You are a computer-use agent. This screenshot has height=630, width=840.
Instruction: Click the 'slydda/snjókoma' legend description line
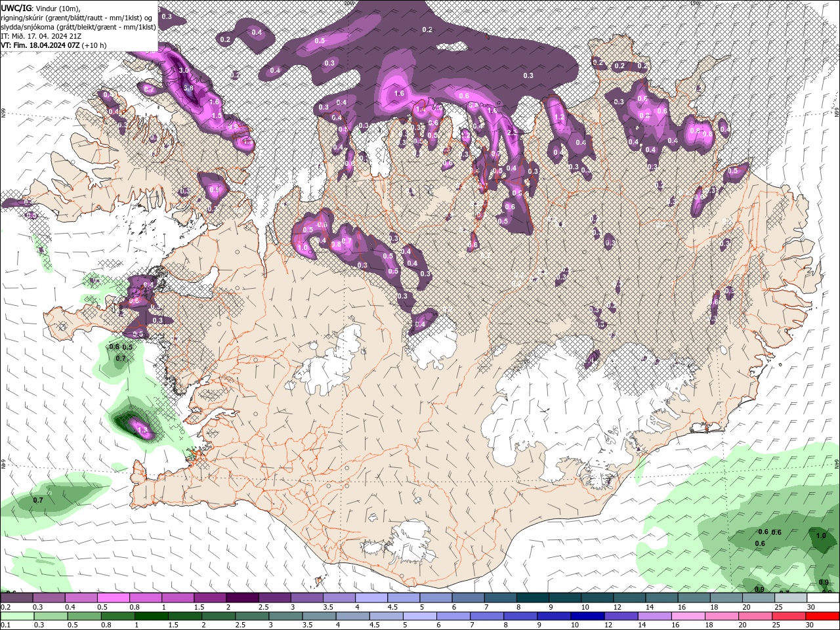pos(78,27)
